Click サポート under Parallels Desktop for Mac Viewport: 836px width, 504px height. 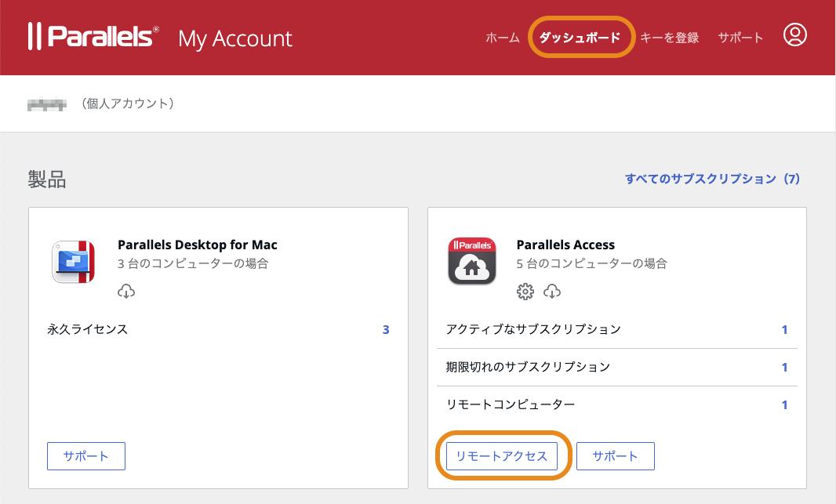point(85,455)
